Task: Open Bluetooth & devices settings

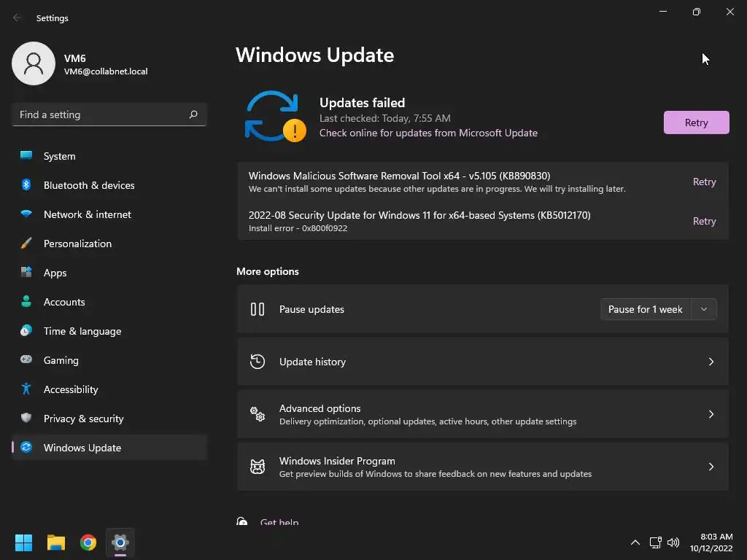Action: pos(109,184)
